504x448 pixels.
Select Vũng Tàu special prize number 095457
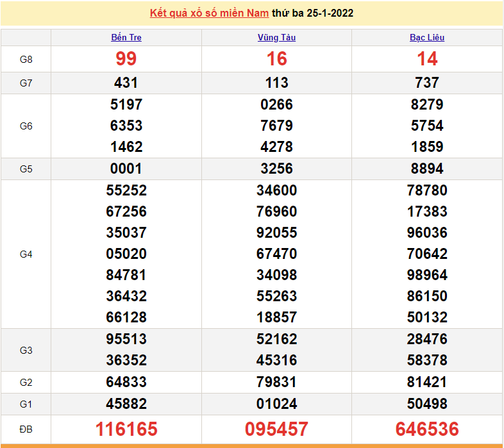click(x=276, y=429)
